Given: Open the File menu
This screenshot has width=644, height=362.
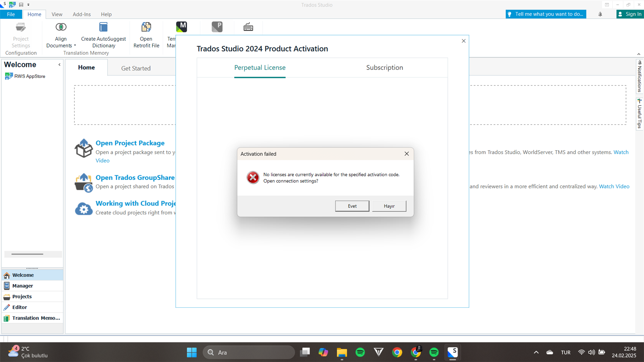Looking at the screenshot, I should coord(11,14).
